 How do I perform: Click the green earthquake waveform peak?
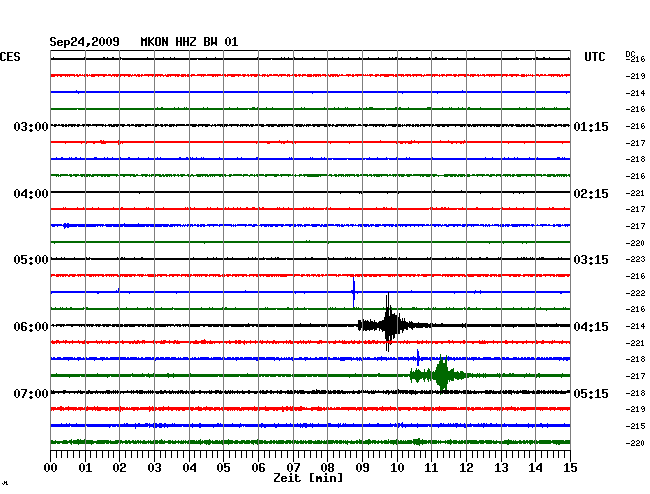442,373
